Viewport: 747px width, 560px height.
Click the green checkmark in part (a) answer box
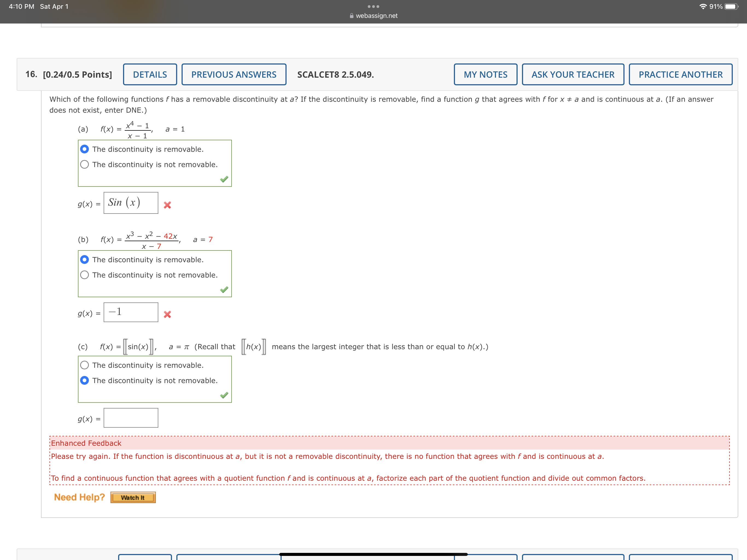click(x=224, y=179)
